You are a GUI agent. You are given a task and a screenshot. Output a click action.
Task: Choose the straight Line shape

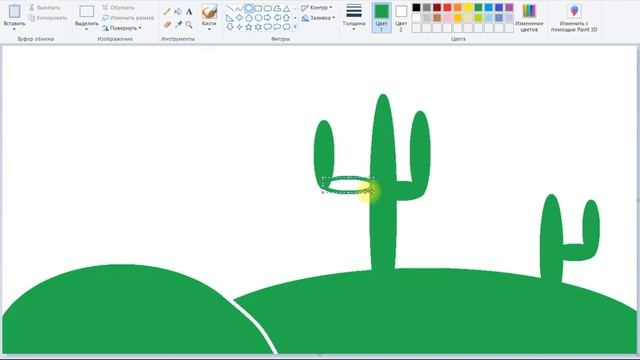tap(230, 8)
